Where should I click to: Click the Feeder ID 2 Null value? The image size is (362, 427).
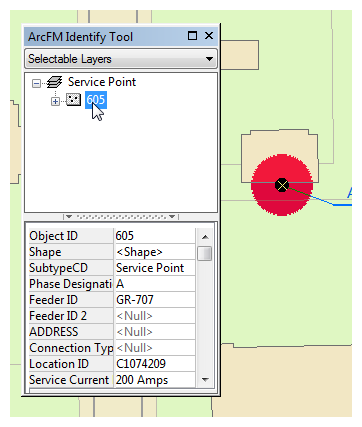[155, 316]
